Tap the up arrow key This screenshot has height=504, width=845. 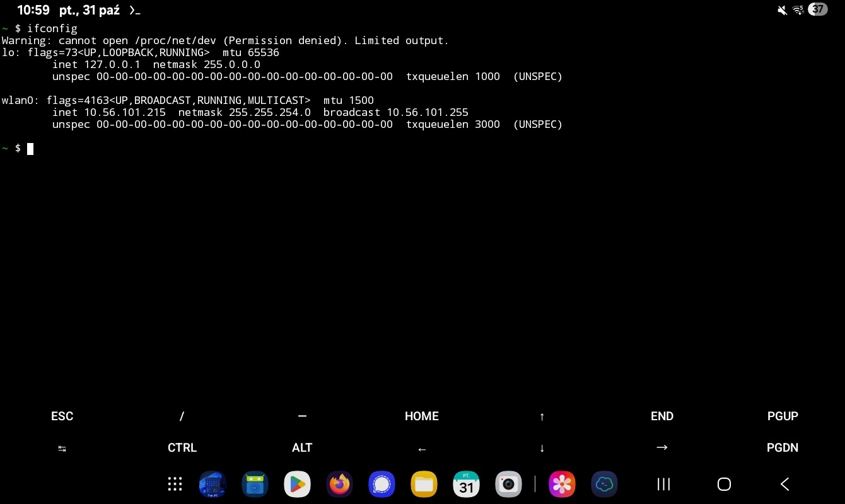point(542,416)
